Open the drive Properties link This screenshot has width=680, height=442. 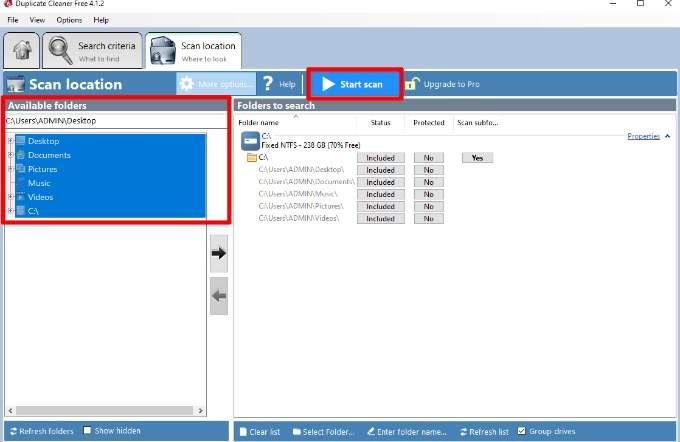pos(643,136)
